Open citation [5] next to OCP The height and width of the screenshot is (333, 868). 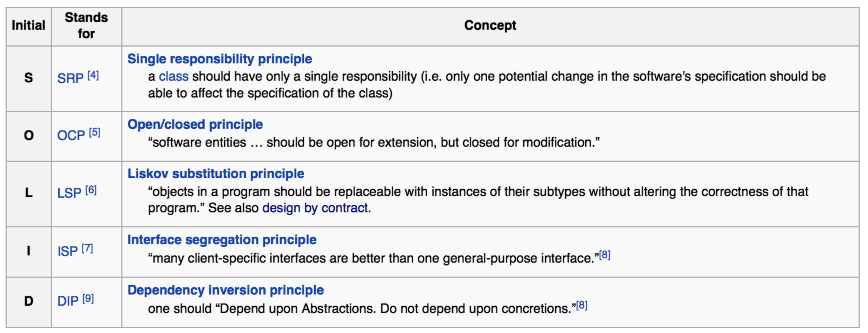tap(94, 132)
